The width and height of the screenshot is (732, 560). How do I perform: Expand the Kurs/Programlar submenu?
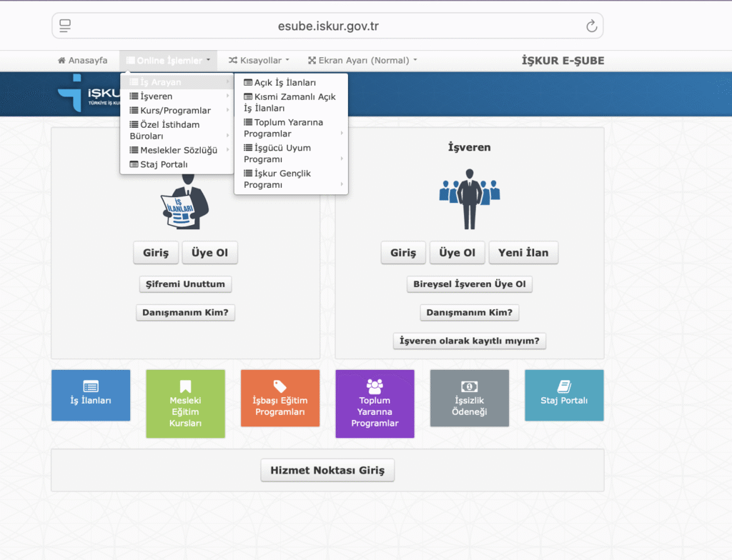click(x=177, y=110)
